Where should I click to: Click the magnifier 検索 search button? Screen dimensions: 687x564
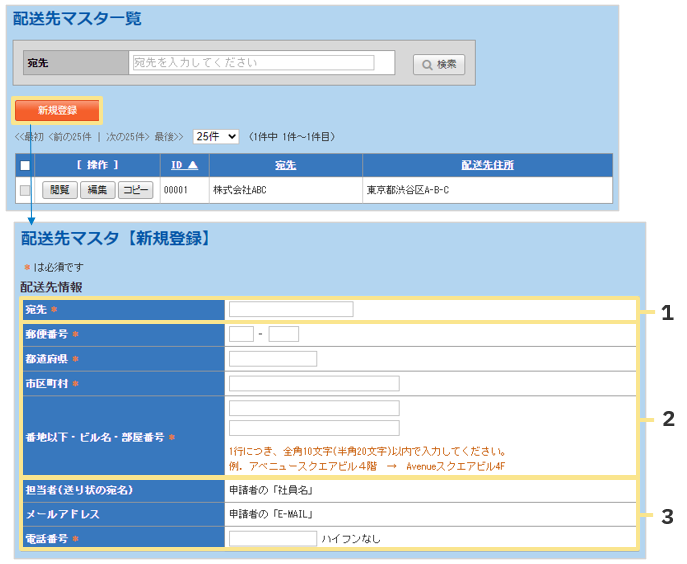pyautogui.click(x=438, y=64)
